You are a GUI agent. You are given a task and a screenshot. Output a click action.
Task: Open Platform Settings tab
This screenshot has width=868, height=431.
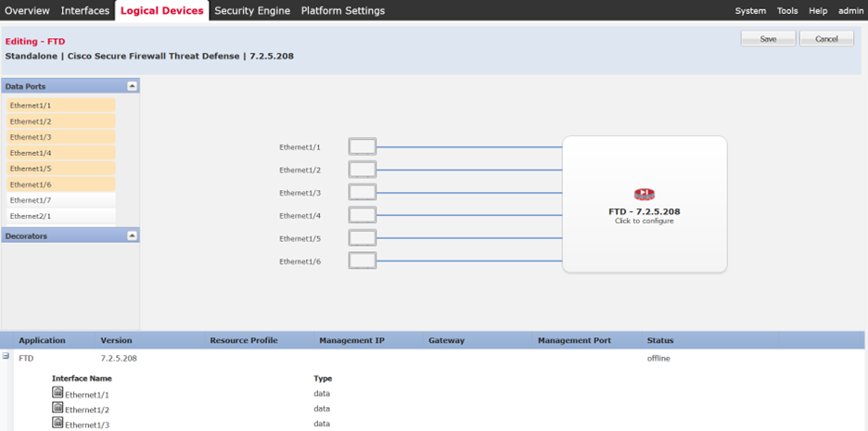tap(343, 10)
